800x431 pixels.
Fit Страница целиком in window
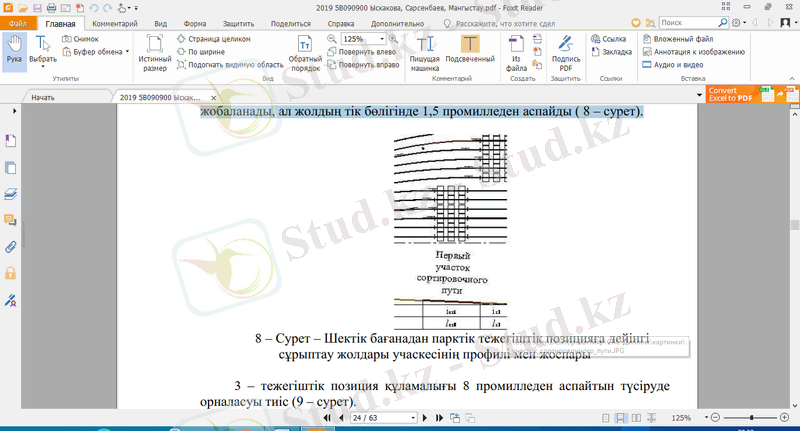(214, 39)
